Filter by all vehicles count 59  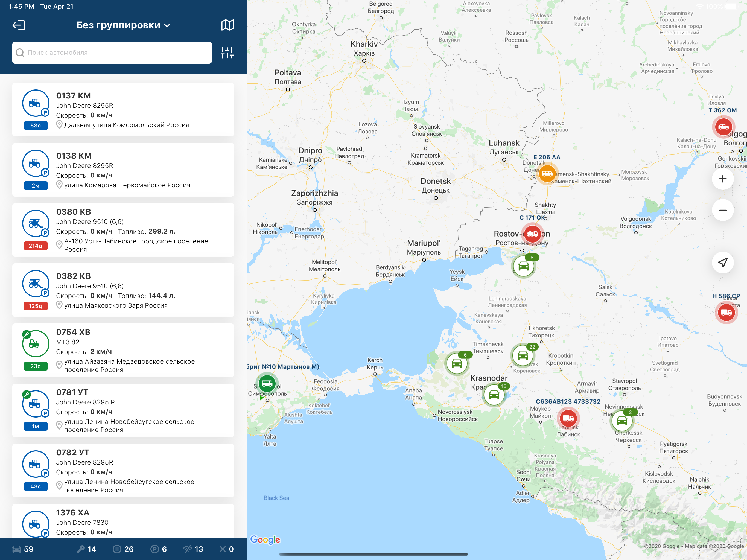tap(23, 549)
